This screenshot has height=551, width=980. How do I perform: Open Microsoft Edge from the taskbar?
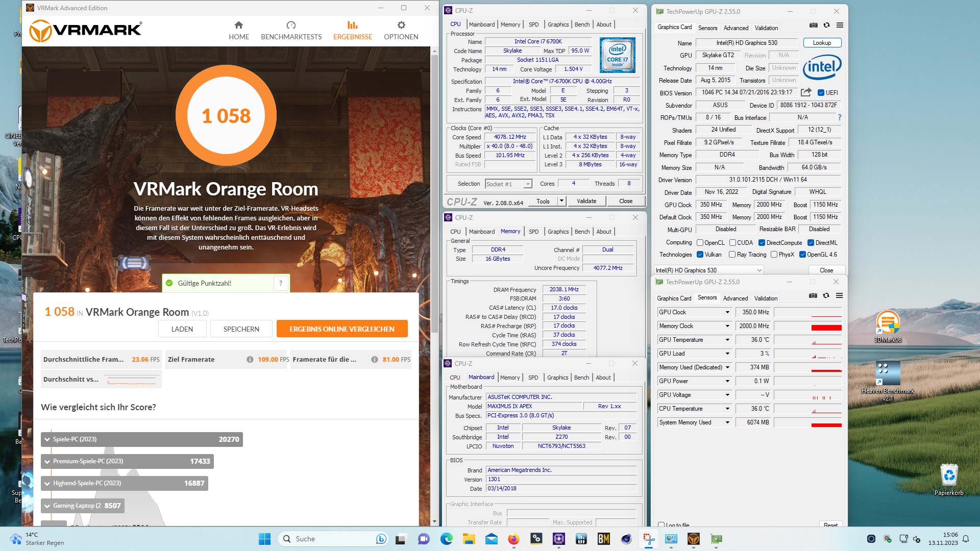pos(446,539)
